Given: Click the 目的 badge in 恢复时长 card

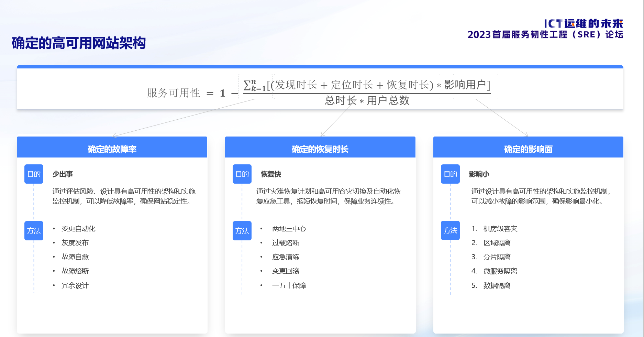Looking at the screenshot, I should tap(242, 174).
